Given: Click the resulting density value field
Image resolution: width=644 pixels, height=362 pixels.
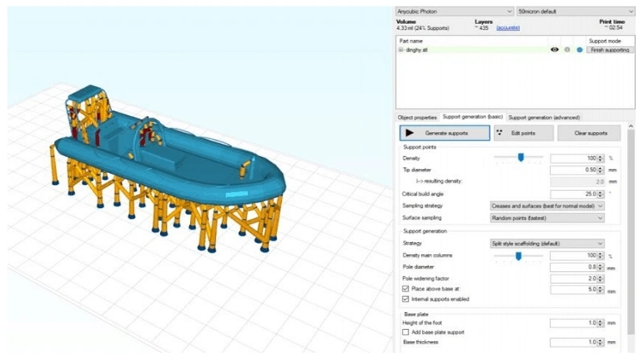Looking at the screenshot, I should coord(577,182).
